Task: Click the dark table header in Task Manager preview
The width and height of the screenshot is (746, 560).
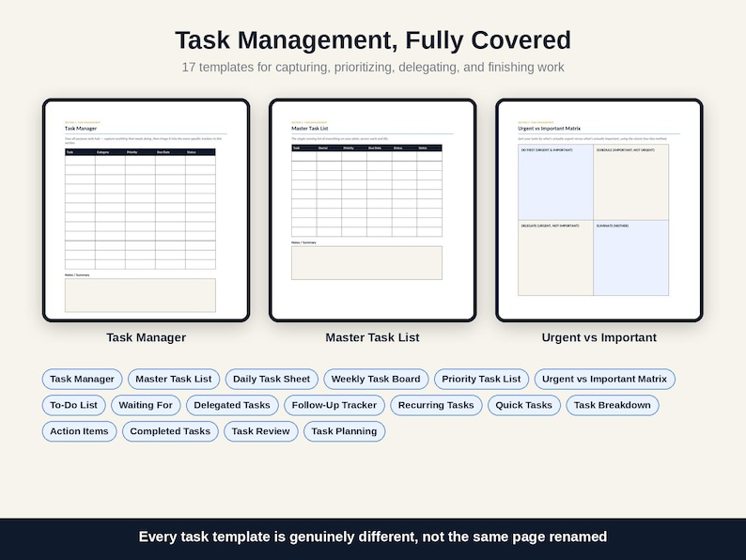Action: [140, 152]
